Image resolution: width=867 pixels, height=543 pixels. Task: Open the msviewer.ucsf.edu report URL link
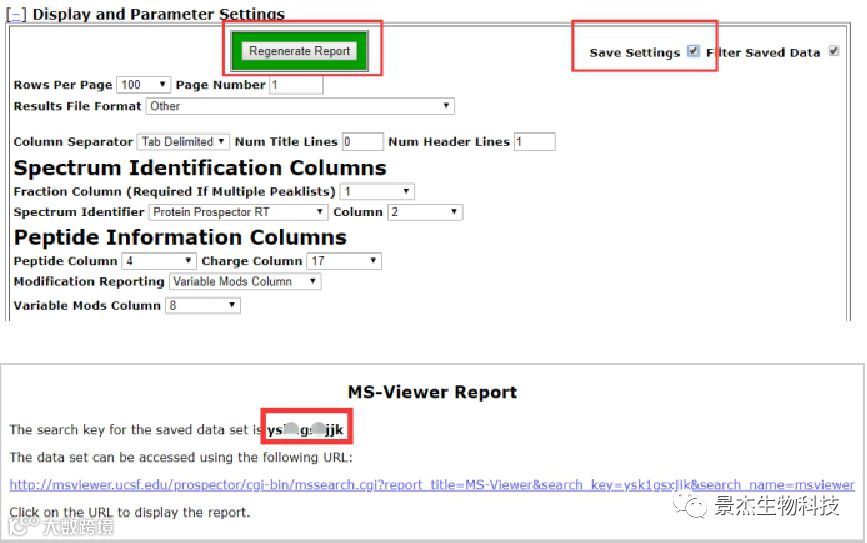click(x=432, y=485)
